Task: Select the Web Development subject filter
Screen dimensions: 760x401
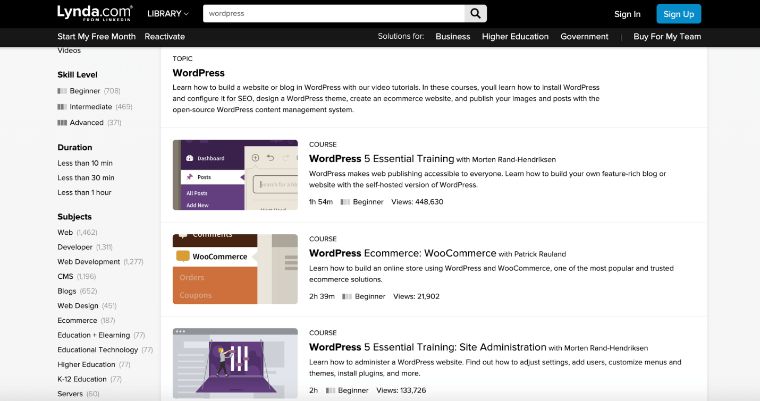Action: click(x=88, y=261)
